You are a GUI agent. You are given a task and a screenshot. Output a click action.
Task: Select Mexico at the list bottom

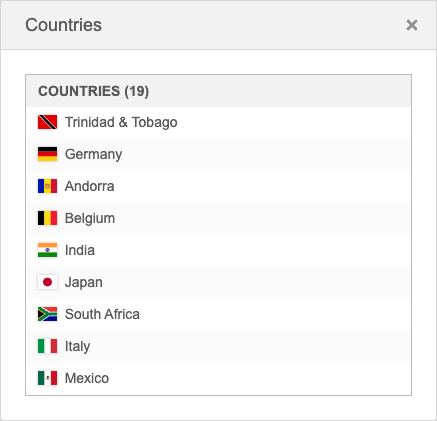(218, 378)
